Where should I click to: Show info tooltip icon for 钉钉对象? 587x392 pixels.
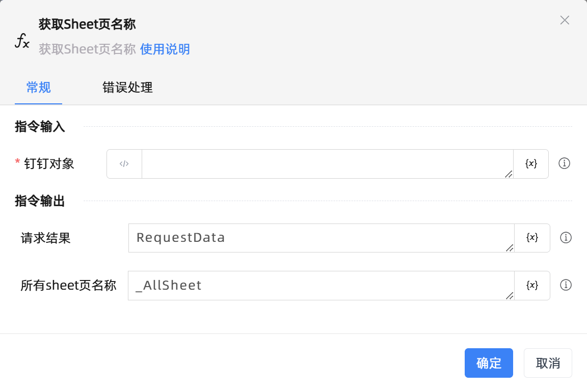564,163
